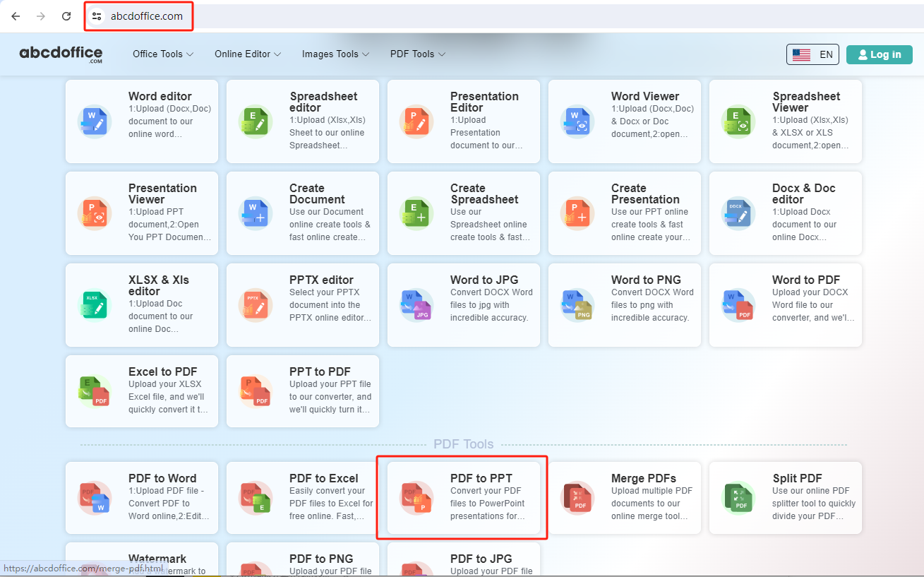Click the browser reload icon
924x577 pixels.
point(66,16)
